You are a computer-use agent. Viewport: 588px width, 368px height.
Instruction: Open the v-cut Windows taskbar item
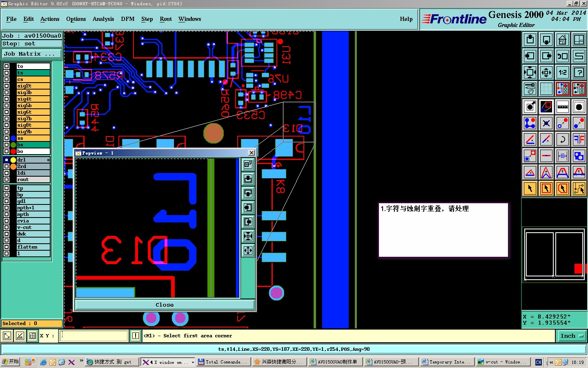[x=503, y=362]
